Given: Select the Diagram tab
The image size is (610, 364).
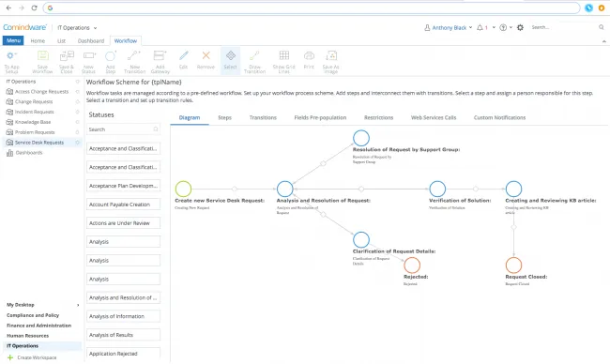Looking at the screenshot, I should coord(190,117).
